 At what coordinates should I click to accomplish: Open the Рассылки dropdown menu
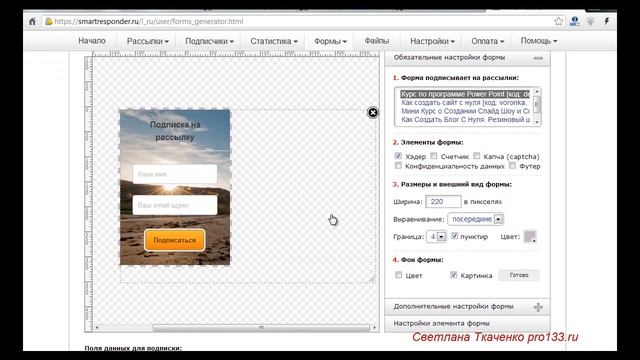(147, 41)
